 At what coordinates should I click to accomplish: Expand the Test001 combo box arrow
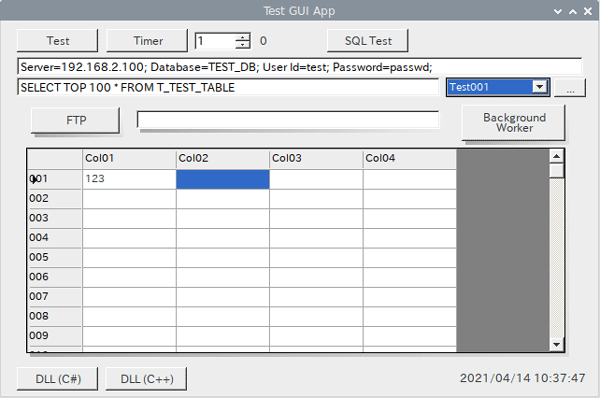point(540,87)
